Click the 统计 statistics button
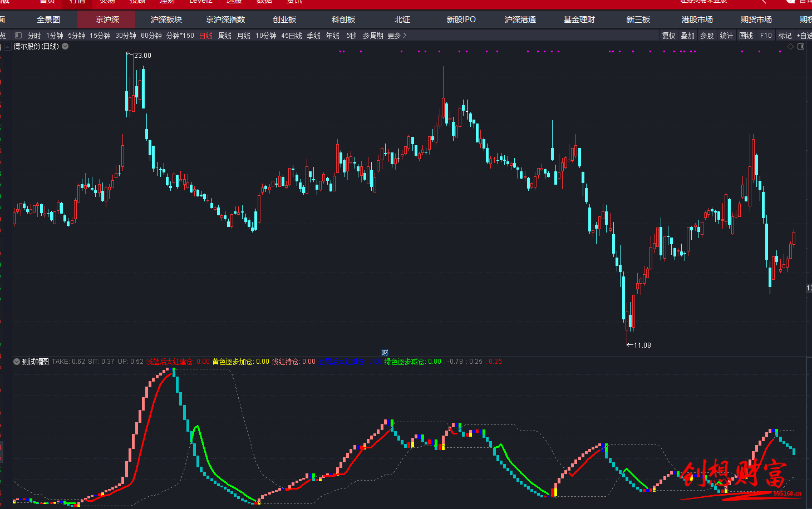Image resolution: width=812 pixels, height=509 pixels. click(726, 36)
